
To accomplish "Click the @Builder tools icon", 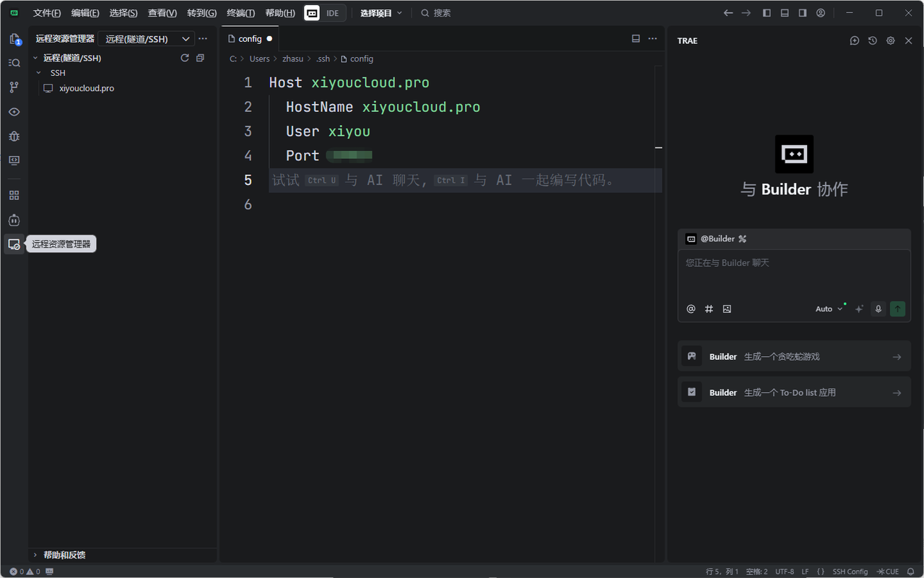I will pos(742,238).
